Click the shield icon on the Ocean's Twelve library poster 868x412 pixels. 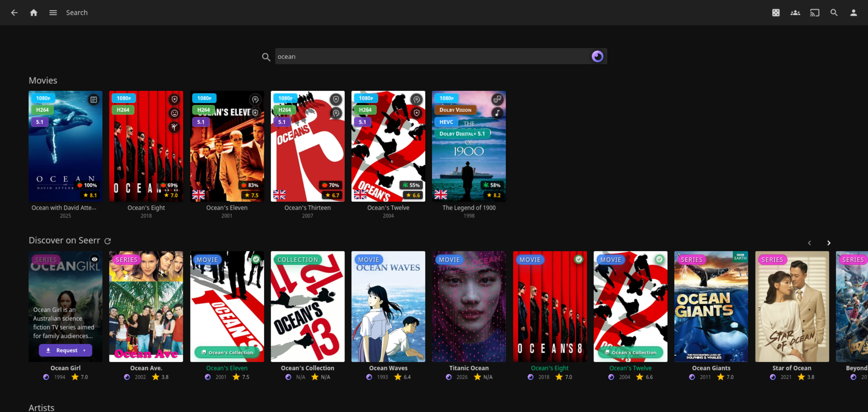[417, 113]
